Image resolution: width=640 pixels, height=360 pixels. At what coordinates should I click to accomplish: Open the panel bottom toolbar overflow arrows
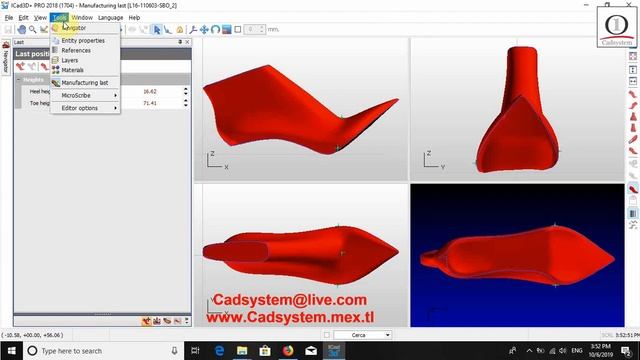tap(187, 321)
